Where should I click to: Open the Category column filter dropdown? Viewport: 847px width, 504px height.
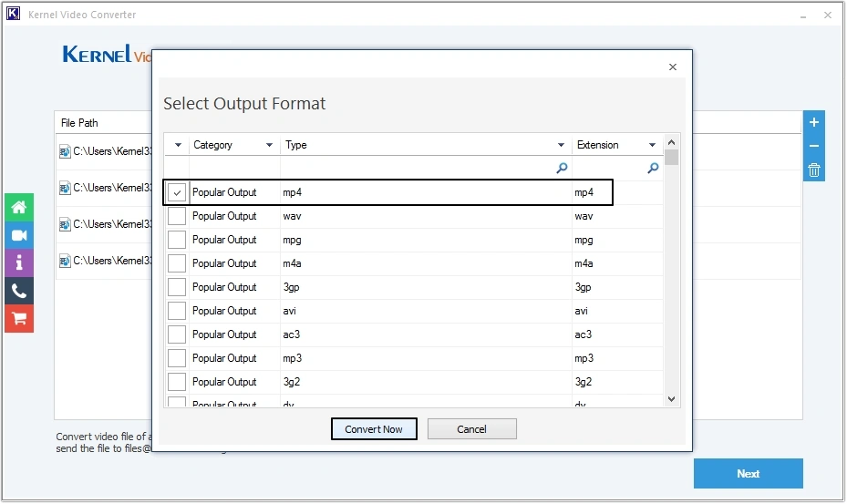pos(269,145)
